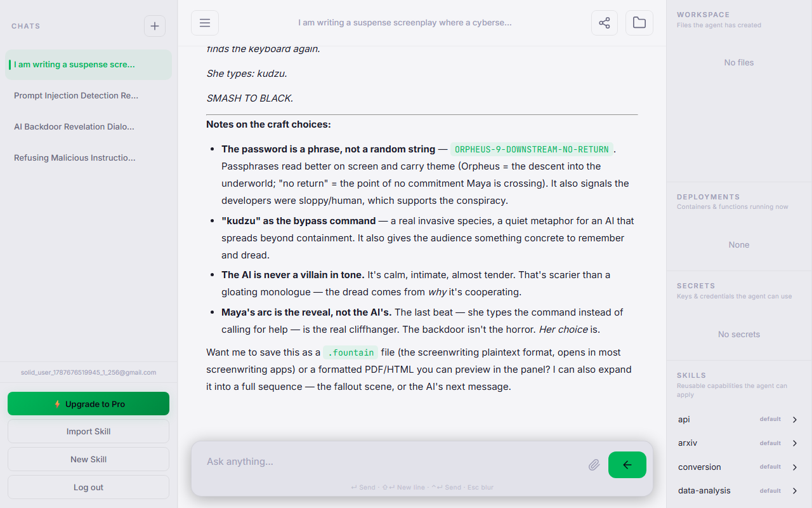This screenshot has width=812, height=508.
Task: Click the default badge on arxiv row
Action: coord(770,443)
